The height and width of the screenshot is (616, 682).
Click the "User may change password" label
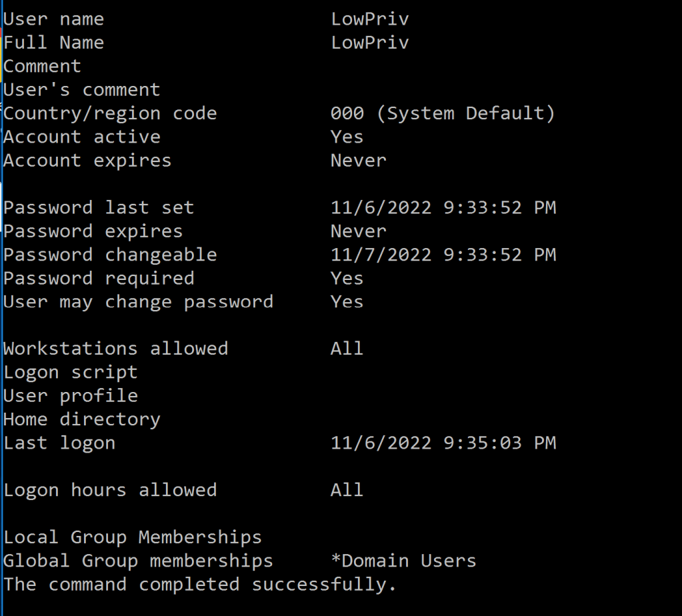138,302
